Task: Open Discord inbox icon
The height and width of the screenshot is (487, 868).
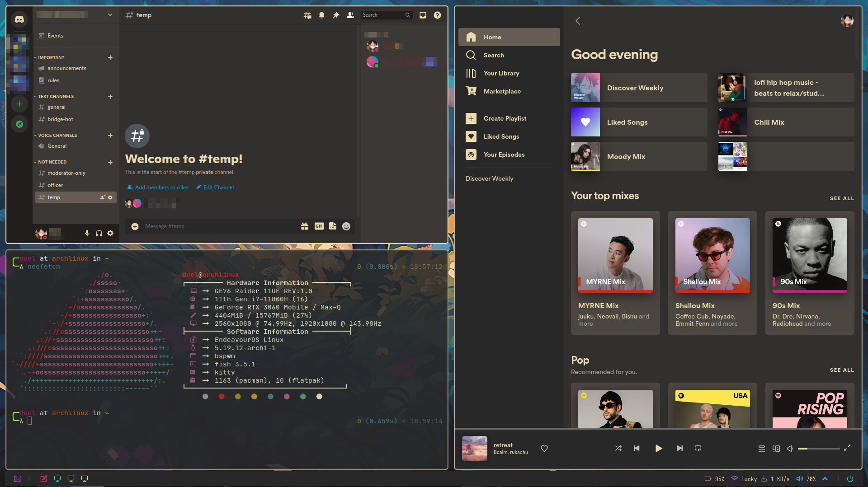Action: [423, 15]
